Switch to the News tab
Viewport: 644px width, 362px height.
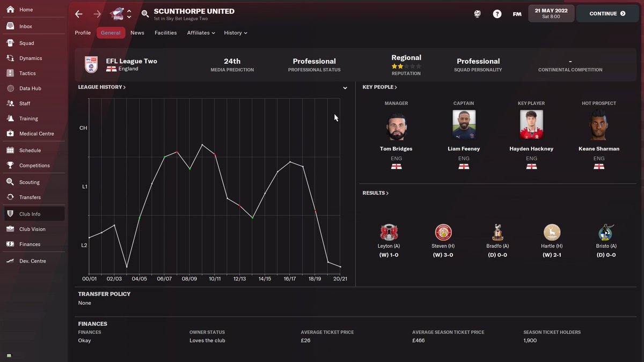pos(137,33)
